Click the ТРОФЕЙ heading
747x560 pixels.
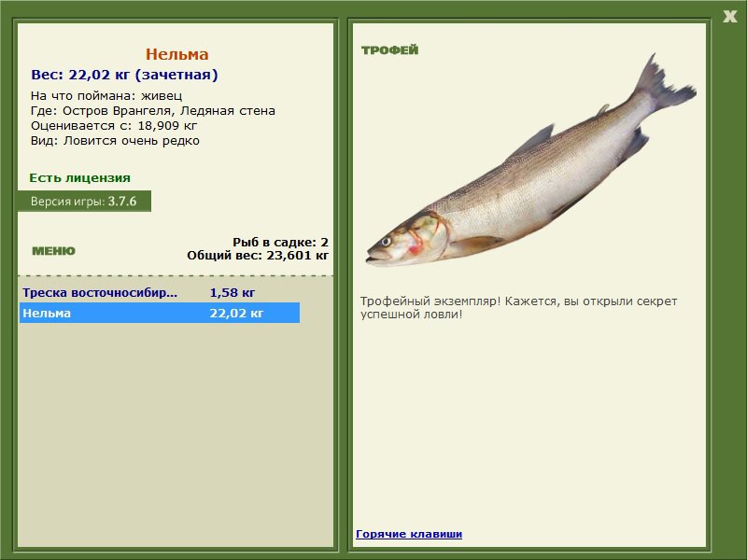pos(389,50)
